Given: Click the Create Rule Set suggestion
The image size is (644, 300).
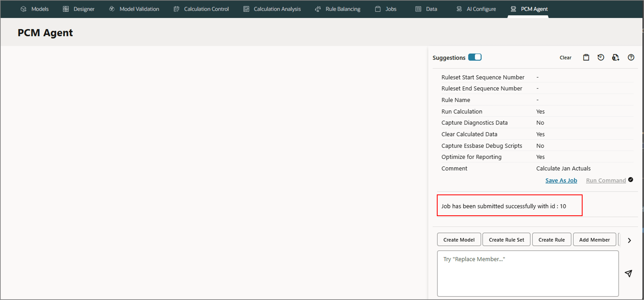Looking at the screenshot, I should (x=506, y=240).
